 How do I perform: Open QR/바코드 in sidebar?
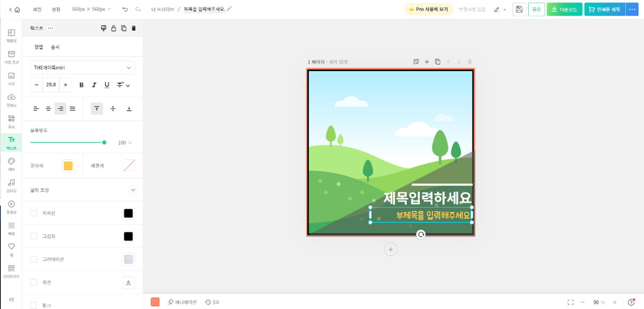click(11, 271)
